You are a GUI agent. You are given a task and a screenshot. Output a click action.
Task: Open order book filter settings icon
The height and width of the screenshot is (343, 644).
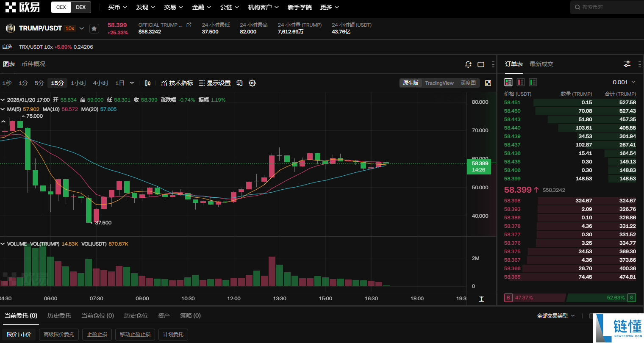[x=627, y=64]
